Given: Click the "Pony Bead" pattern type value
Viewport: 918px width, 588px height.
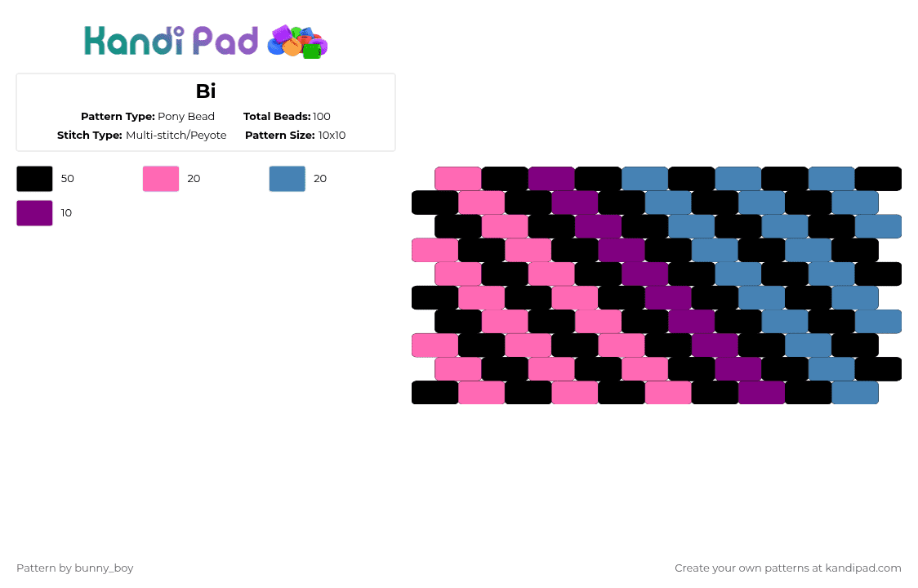Looking at the screenshot, I should (186, 117).
